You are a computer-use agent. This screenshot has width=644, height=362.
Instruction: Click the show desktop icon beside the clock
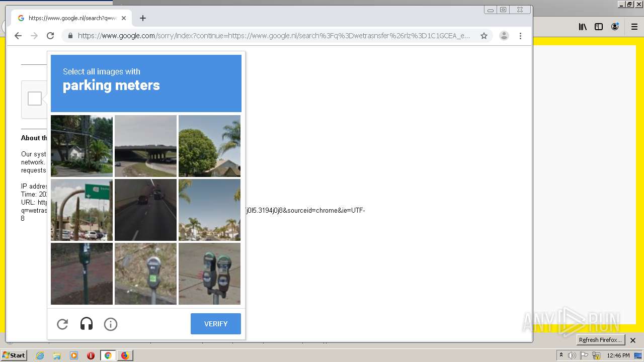638,355
